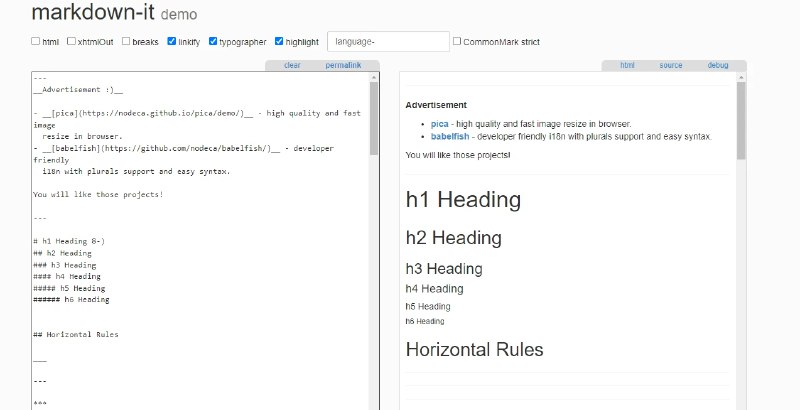Open the debug output tab
800x410 pixels.
tap(717, 65)
